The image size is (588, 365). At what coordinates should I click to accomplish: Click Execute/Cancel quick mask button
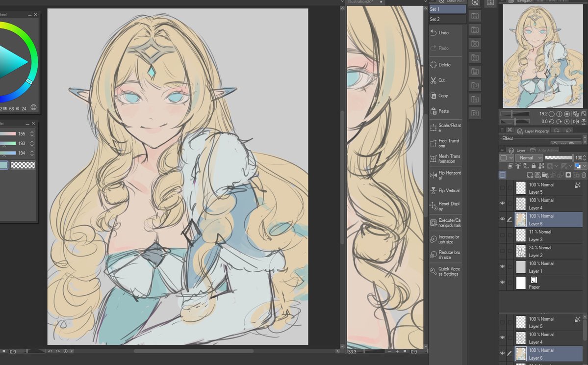tap(445, 222)
